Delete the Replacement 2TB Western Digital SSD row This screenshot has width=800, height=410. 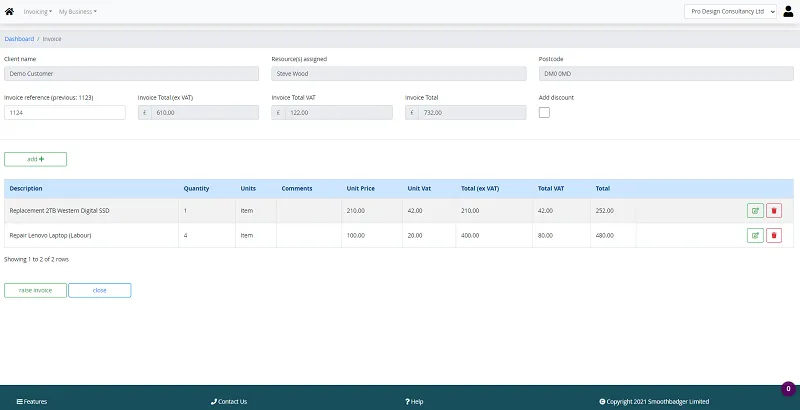click(774, 211)
